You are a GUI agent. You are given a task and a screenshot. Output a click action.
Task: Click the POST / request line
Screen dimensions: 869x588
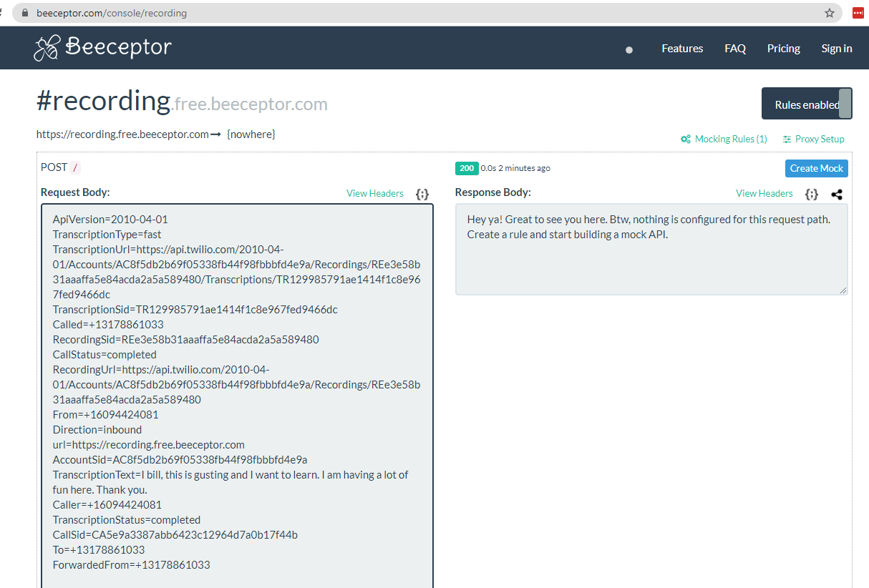click(x=61, y=167)
